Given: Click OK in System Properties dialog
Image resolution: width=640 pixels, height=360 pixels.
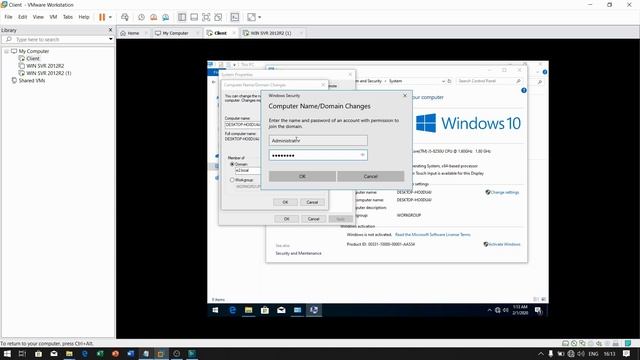Looking at the screenshot, I should point(287,219).
